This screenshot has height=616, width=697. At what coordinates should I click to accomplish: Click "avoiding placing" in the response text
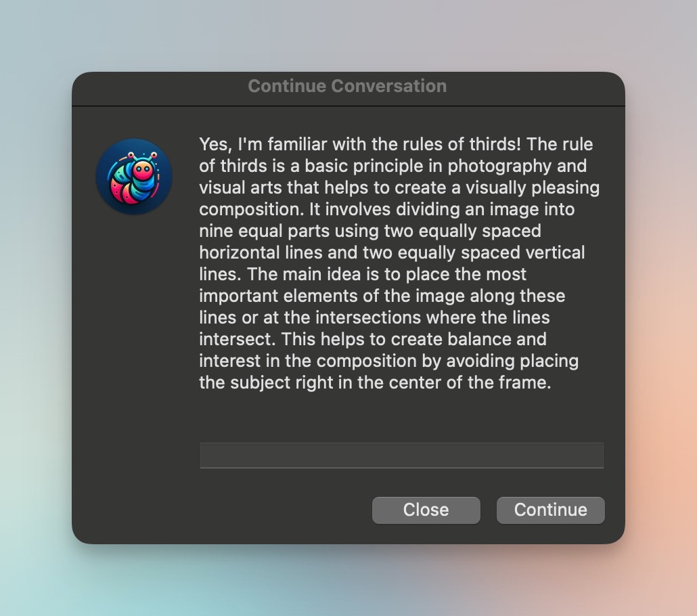pyautogui.click(x=512, y=361)
